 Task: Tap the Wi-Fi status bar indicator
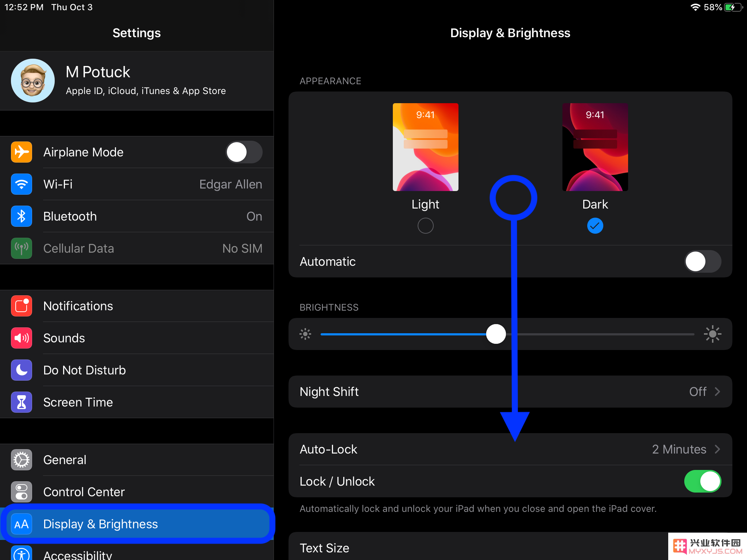pyautogui.click(x=695, y=7)
